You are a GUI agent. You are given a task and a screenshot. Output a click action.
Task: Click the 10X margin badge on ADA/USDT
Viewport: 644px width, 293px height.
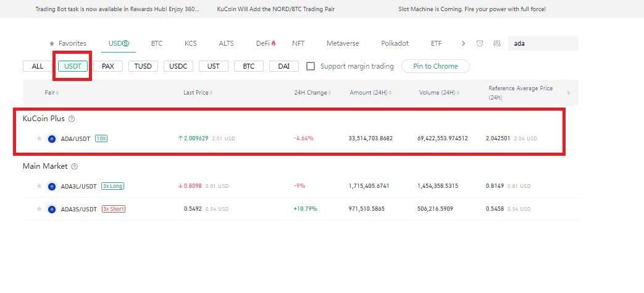(x=101, y=138)
